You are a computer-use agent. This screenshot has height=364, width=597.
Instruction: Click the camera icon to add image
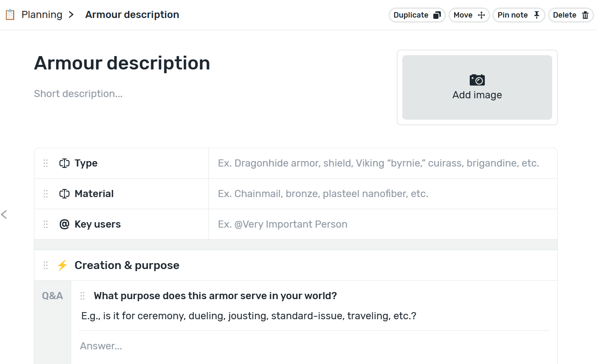[x=477, y=80]
